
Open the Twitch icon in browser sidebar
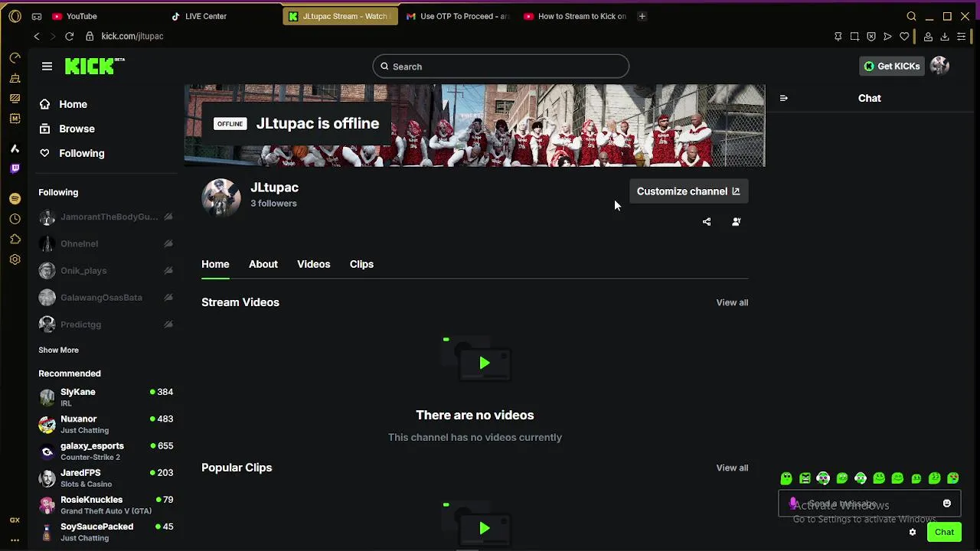(x=15, y=168)
